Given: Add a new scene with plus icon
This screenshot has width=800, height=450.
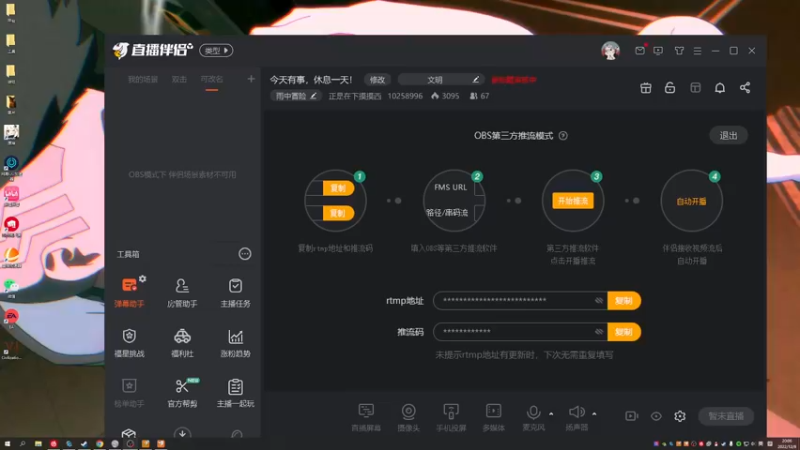Looking at the screenshot, I should 251,79.
